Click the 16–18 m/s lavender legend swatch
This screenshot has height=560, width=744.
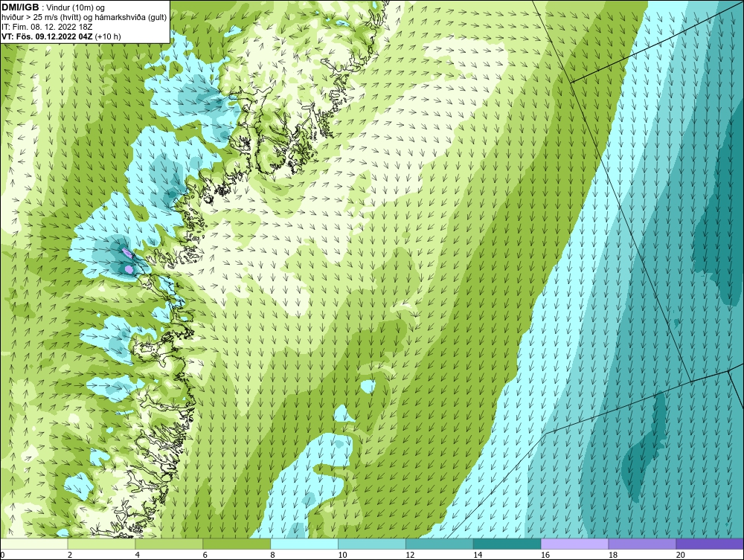click(574, 544)
